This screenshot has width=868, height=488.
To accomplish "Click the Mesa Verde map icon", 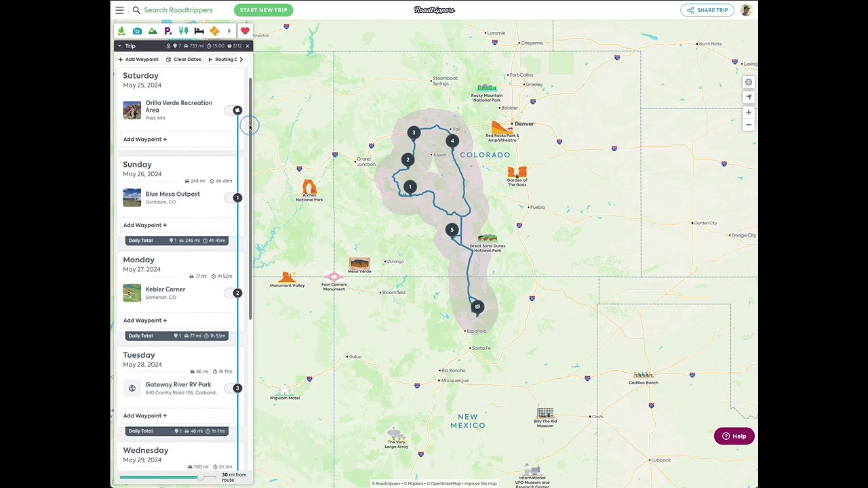I will coord(359,262).
